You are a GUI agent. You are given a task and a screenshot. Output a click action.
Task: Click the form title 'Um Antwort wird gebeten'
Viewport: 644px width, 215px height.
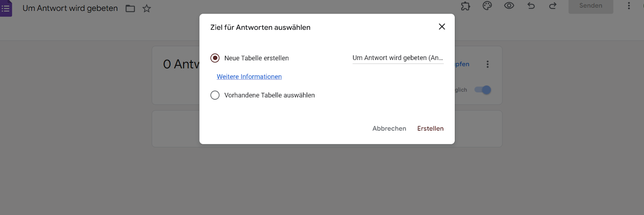[x=70, y=8]
